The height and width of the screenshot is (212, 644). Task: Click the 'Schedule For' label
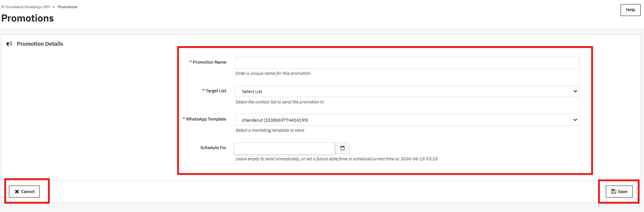213,148
